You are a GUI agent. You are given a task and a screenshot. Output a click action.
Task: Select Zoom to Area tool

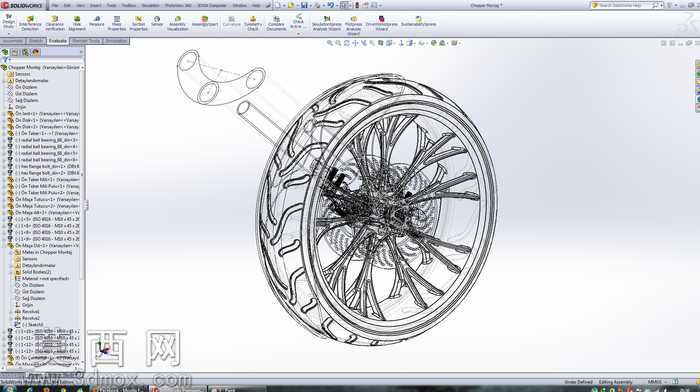pos(338,43)
